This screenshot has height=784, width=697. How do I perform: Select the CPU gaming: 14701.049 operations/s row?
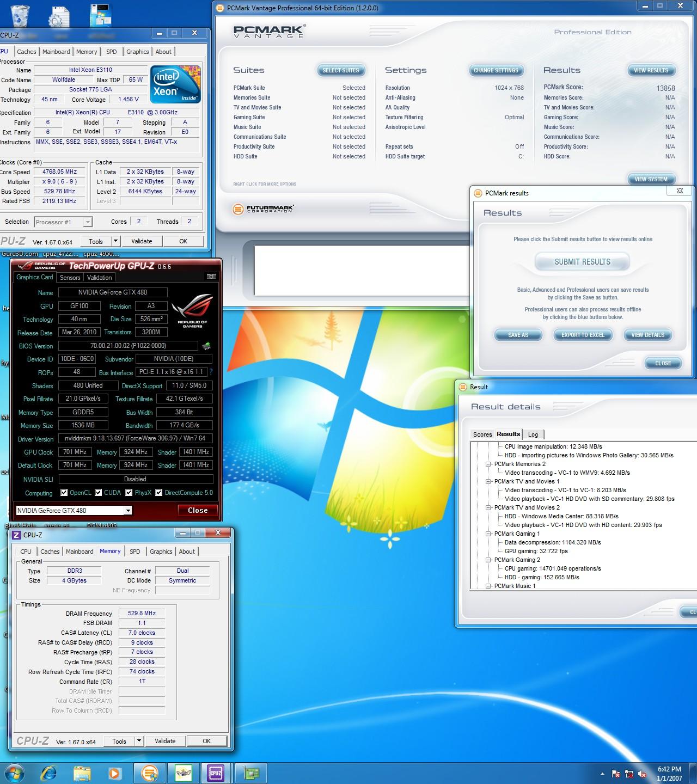click(x=553, y=568)
